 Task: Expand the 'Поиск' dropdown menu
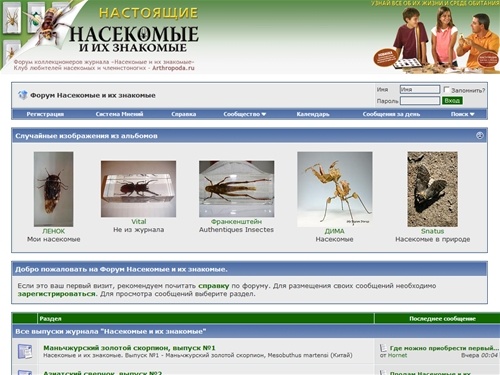462,114
